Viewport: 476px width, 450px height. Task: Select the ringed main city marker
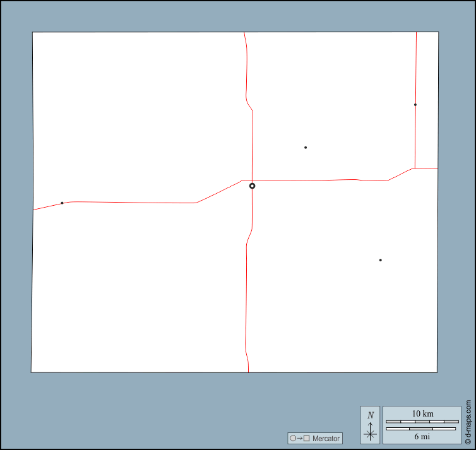[253, 186]
